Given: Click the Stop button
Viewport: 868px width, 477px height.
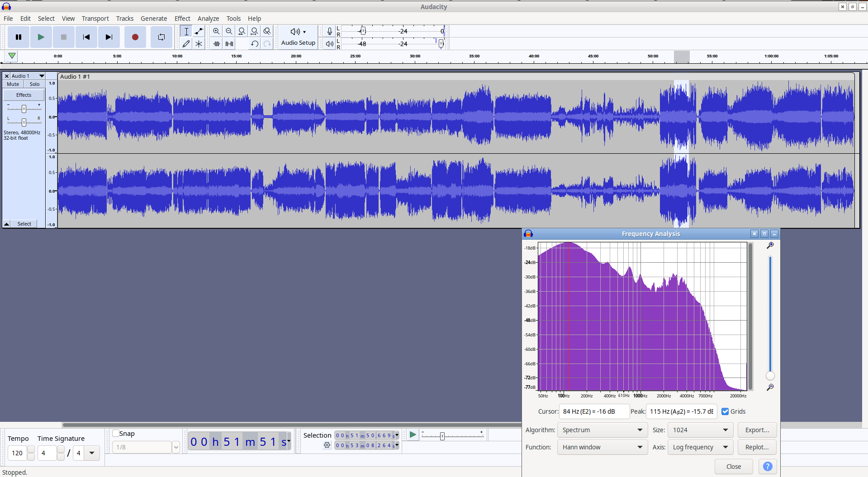Looking at the screenshot, I should tap(64, 37).
